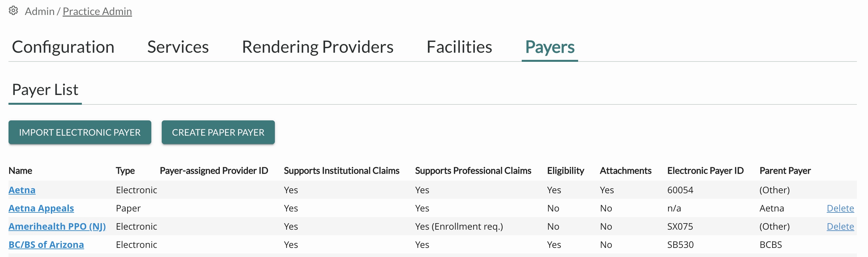The image size is (868, 257).
Task: Click the Eligibility column header
Action: click(x=565, y=170)
